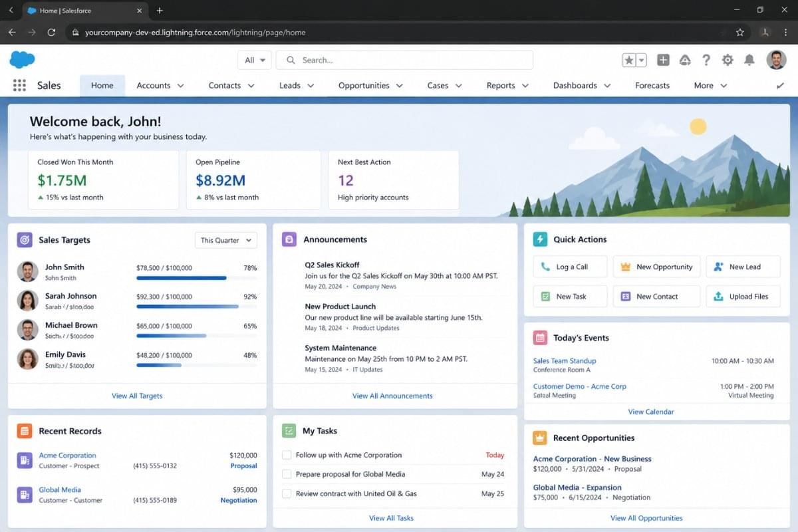Click the Quick Actions lightning icon
Screen dimensions: 798x532
[541, 239]
